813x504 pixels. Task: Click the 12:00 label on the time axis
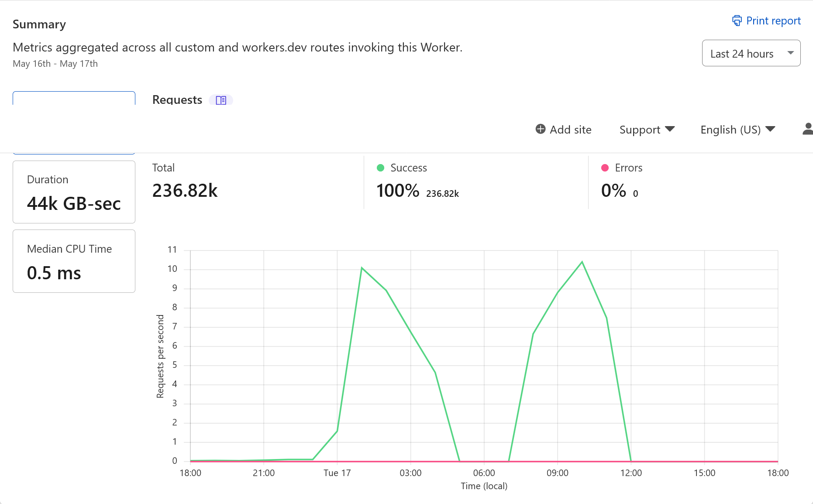[631, 473]
